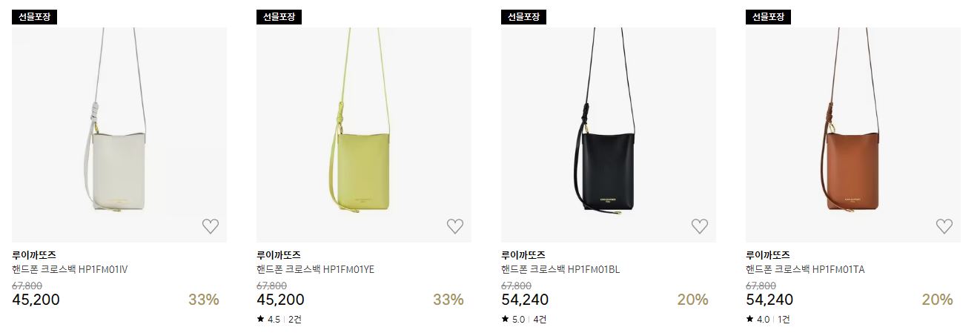This screenshot has height=333, width=980.
Task: Select the 선물포장 badge on tan bag
Action: [768, 16]
